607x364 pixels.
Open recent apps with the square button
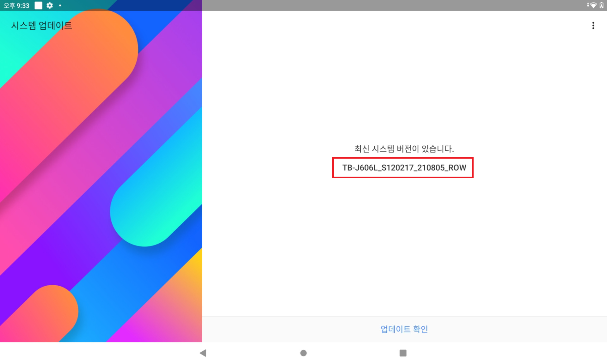pos(403,353)
